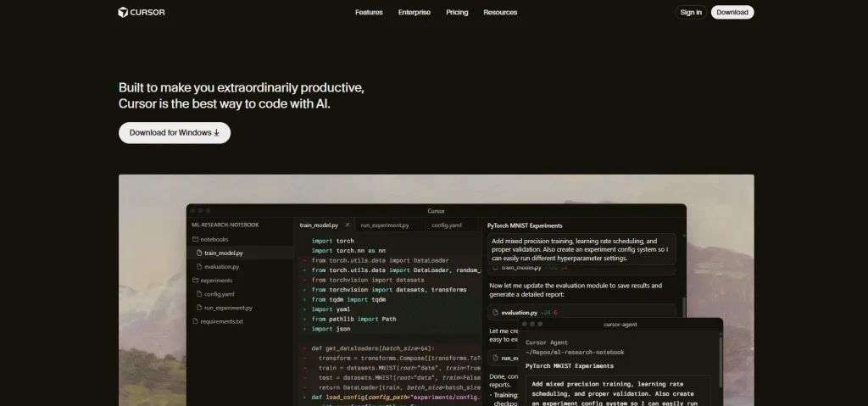Click the 'import torch' code line
This screenshot has width=868, height=406.
coord(332,241)
